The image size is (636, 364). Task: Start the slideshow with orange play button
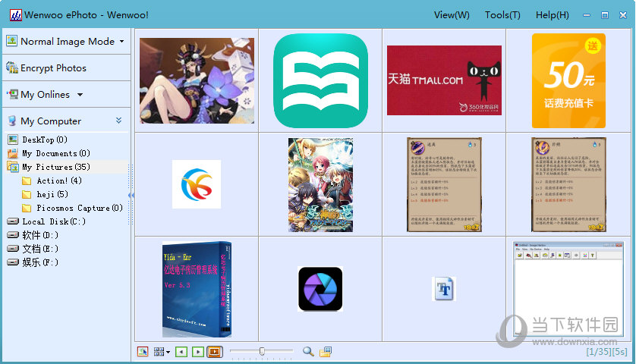tap(215, 351)
